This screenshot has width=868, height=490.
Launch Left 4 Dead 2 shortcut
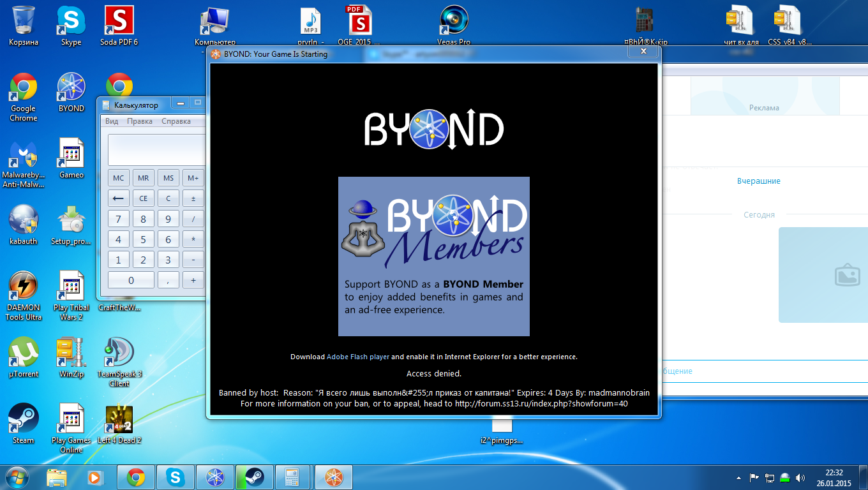pos(119,423)
